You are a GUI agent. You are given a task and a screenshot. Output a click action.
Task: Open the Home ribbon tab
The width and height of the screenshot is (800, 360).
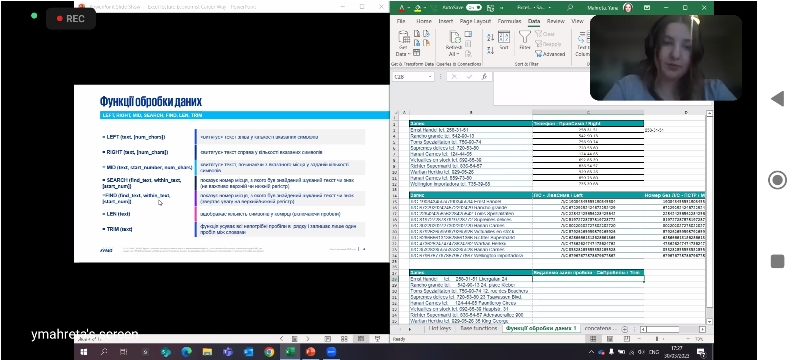(x=423, y=21)
